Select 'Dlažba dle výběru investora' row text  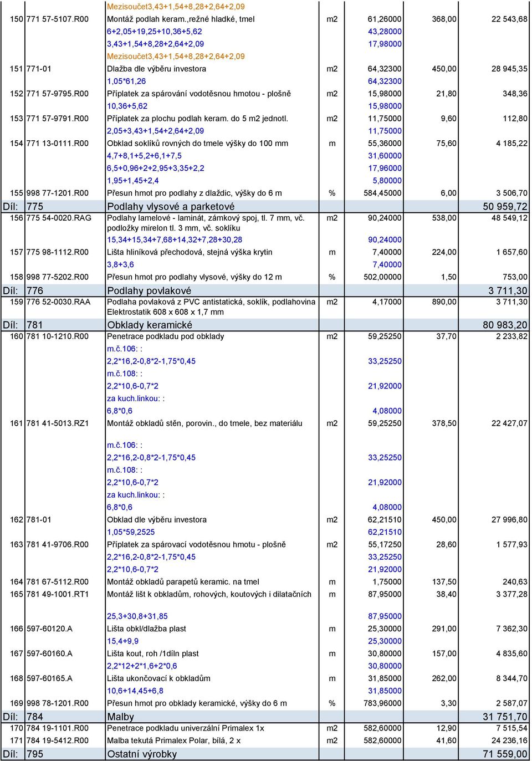point(156,69)
